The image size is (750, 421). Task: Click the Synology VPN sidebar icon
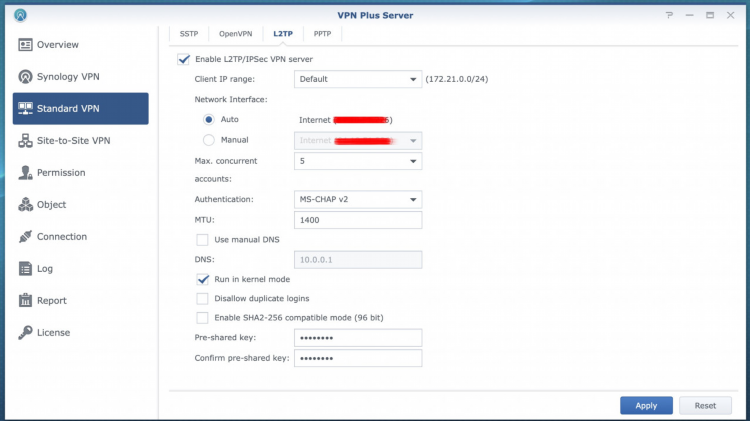click(x=25, y=77)
